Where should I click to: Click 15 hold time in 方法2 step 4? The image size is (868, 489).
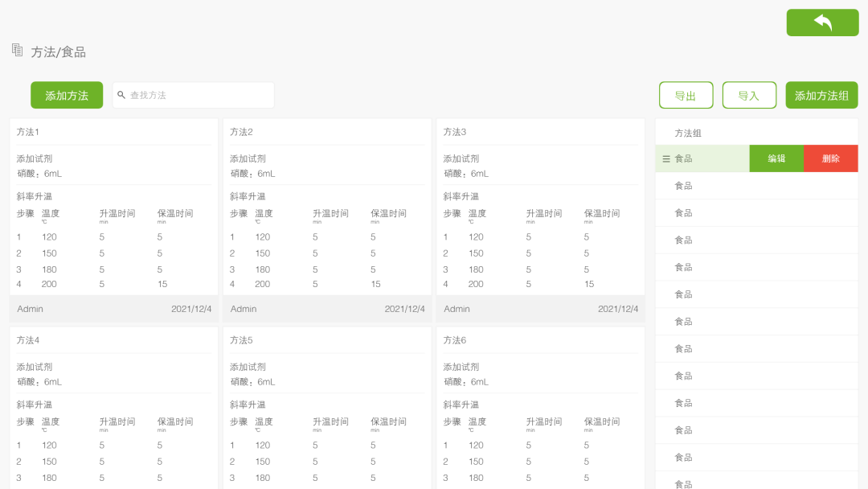point(376,284)
